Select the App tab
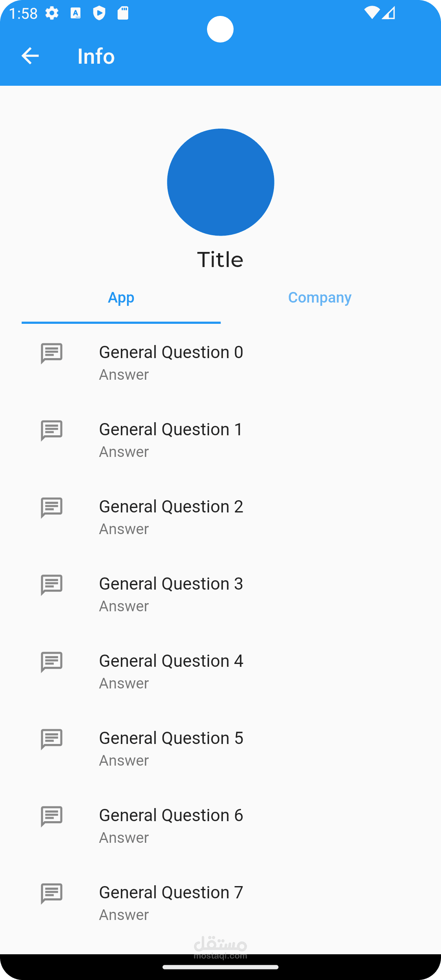This screenshot has width=441, height=980. (121, 298)
